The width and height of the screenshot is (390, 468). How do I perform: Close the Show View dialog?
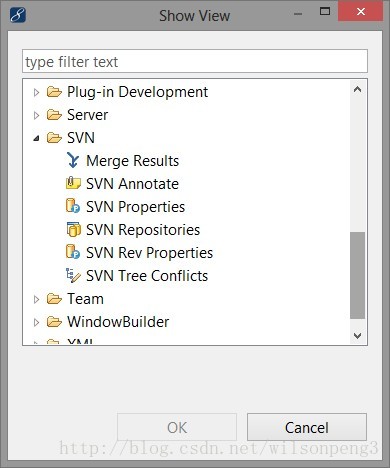(x=360, y=12)
